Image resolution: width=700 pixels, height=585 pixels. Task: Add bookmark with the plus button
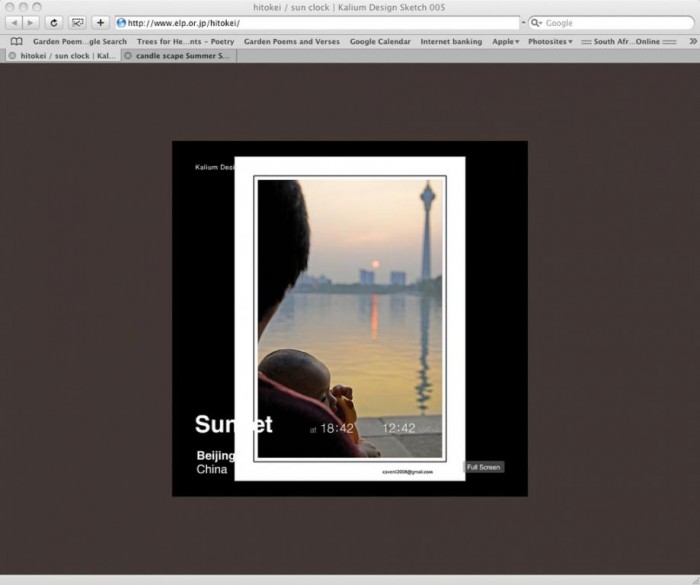click(x=100, y=22)
